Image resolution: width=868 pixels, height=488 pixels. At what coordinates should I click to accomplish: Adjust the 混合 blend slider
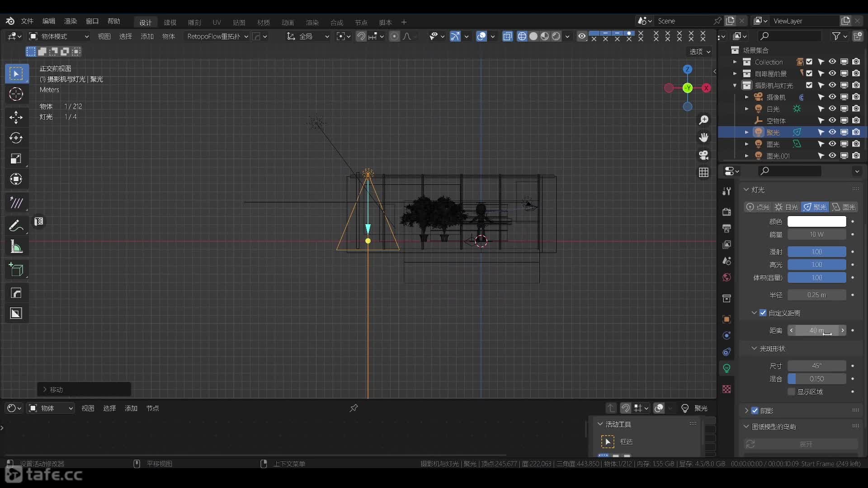pos(816,379)
